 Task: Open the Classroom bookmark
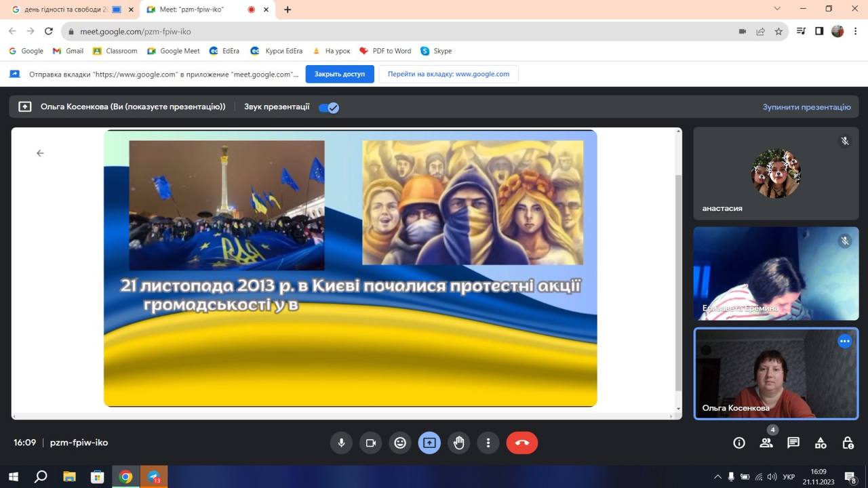pyautogui.click(x=115, y=51)
